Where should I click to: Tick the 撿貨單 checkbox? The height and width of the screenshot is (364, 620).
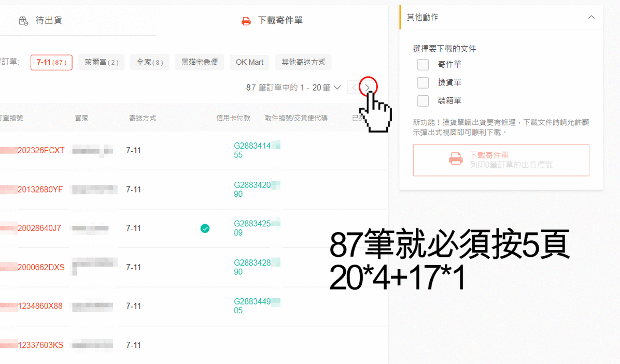[423, 82]
